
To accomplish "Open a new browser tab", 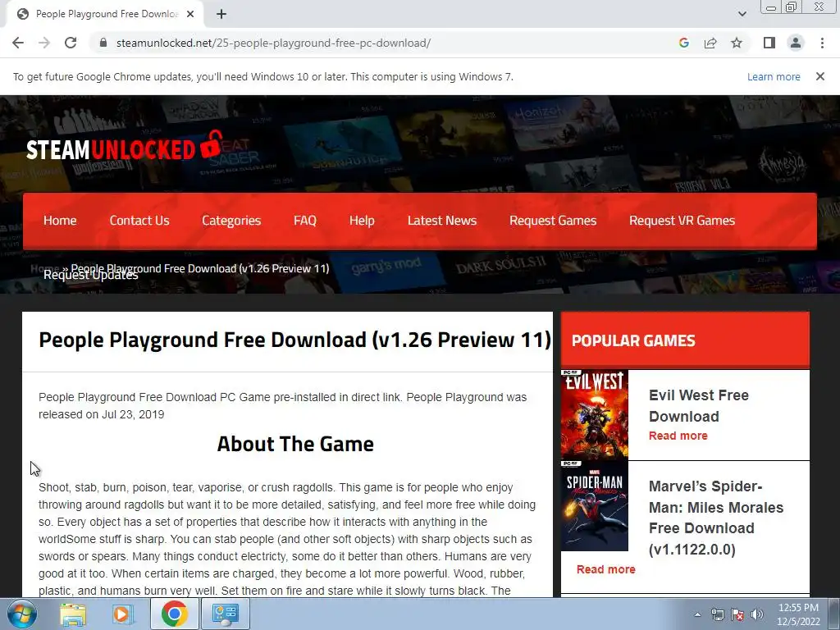I will [221, 15].
